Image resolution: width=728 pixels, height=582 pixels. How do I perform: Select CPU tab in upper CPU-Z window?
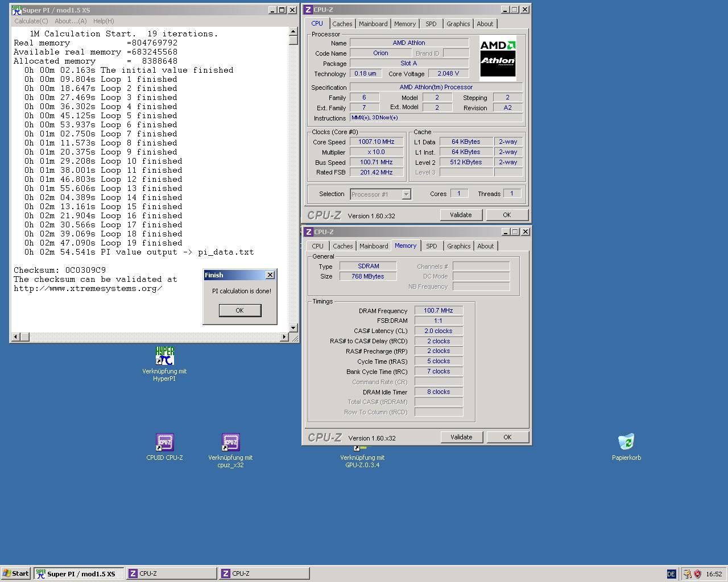(317, 23)
